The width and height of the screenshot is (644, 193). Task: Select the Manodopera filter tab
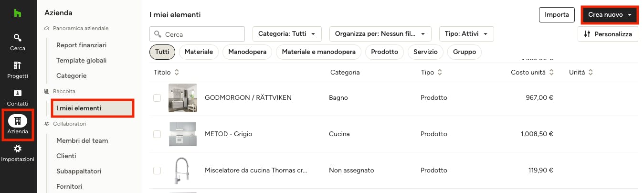pyautogui.click(x=247, y=52)
